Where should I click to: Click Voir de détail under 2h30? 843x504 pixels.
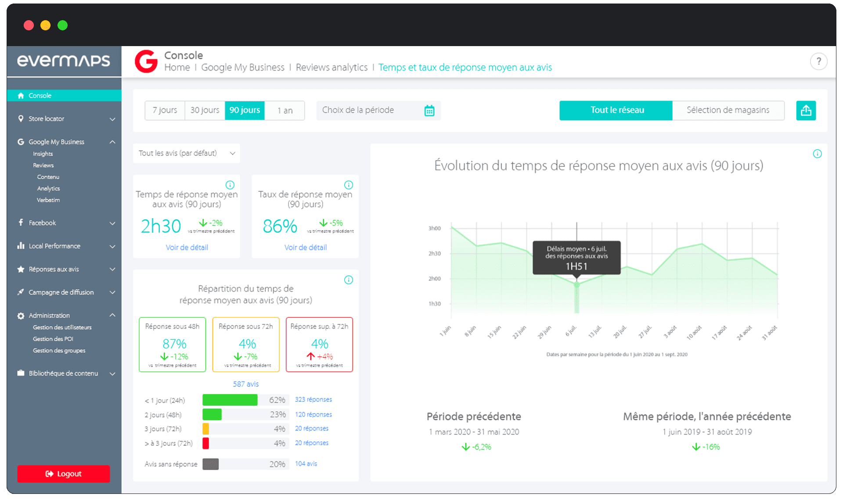[x=187, y=247]
